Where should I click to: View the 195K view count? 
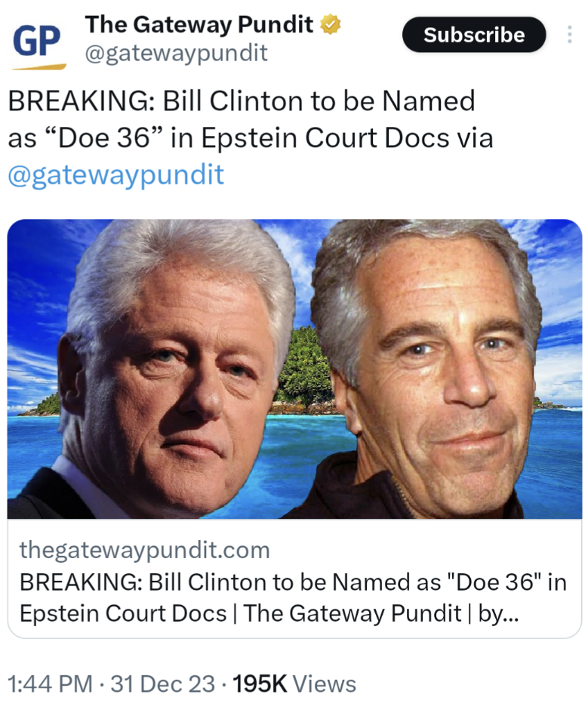[x=260, y=684]
